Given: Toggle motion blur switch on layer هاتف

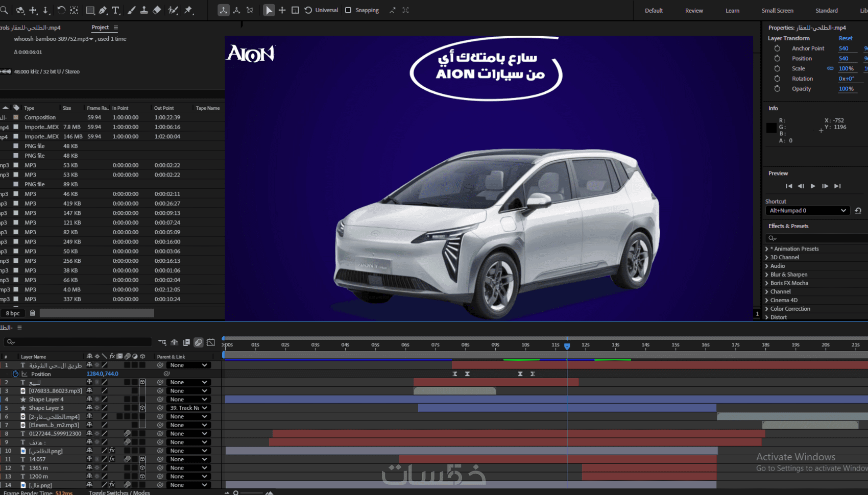Looking at the screenshot, I should pos(127,442).
